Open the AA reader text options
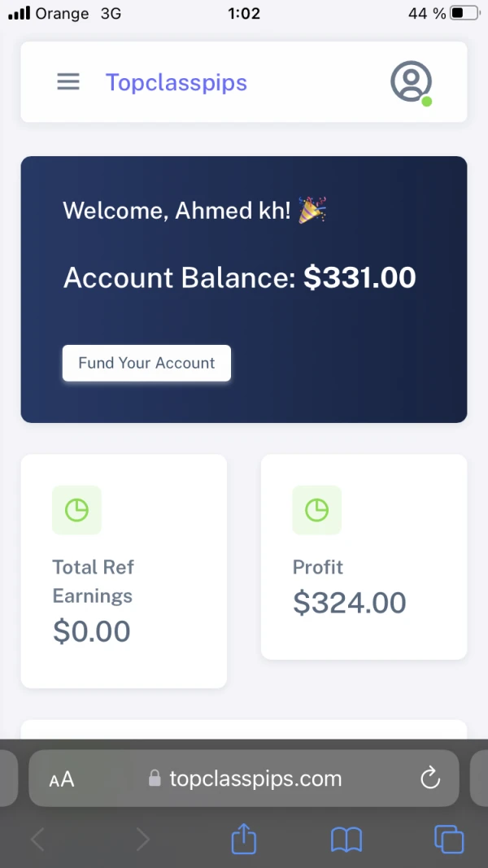 pyautogui.click(x=62, y=779)
